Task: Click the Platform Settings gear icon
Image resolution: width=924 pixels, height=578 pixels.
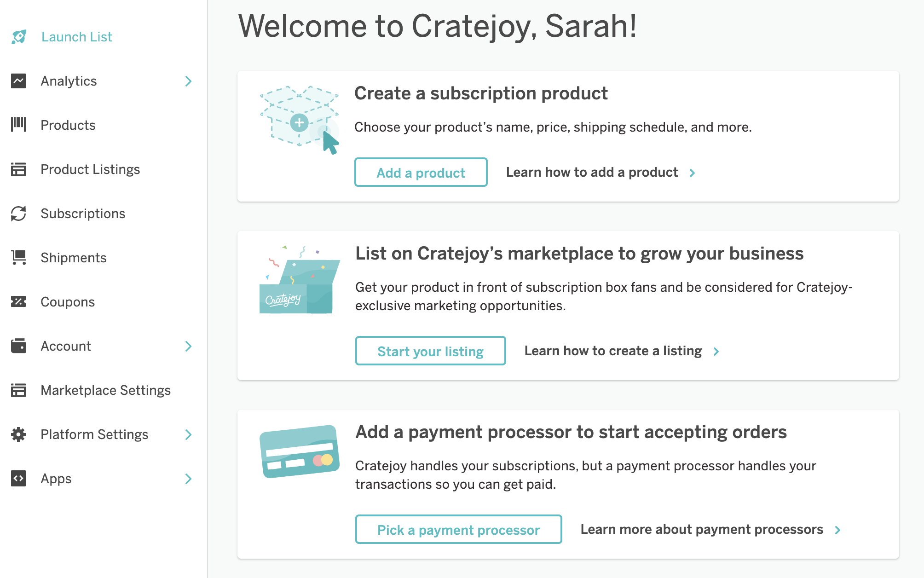Action: point(18,434)
